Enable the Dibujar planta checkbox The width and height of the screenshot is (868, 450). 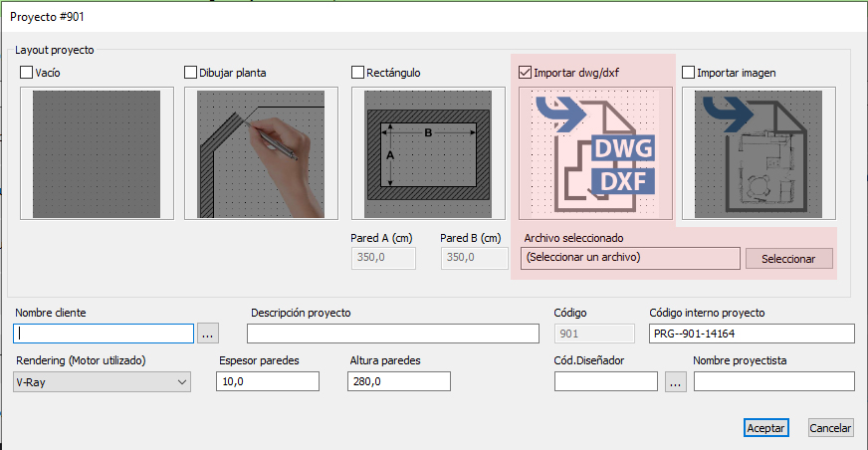(190, 73)
